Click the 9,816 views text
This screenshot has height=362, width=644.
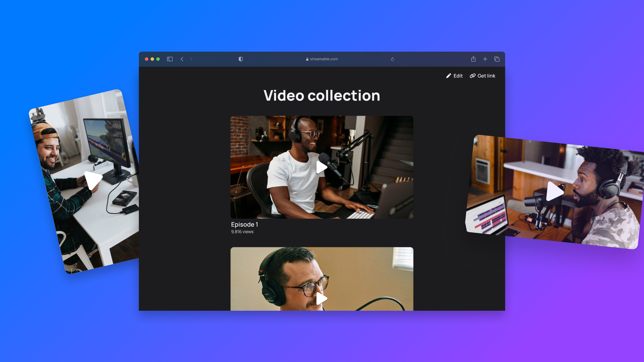point(242,232)
